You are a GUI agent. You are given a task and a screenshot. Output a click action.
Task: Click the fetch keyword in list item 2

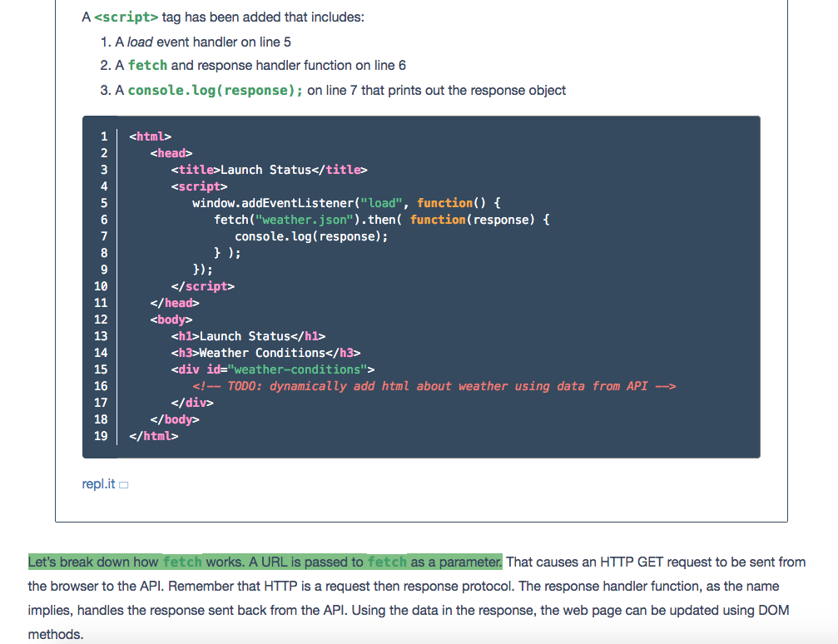[147, 65]
